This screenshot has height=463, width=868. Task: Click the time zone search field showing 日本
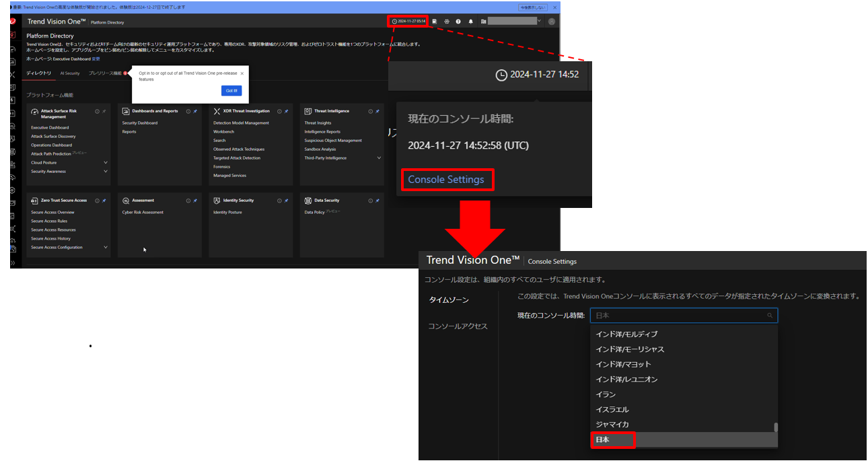684,315
